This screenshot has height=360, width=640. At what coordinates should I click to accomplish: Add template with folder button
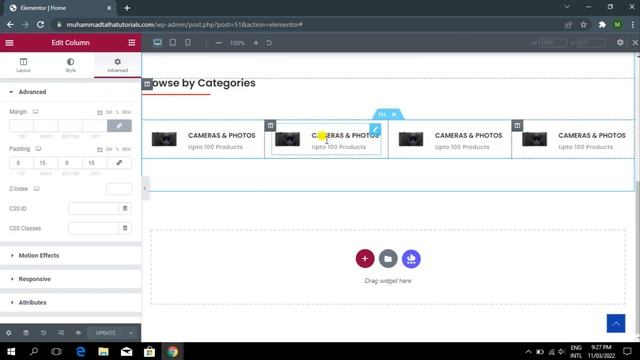[x=388, y=259]
